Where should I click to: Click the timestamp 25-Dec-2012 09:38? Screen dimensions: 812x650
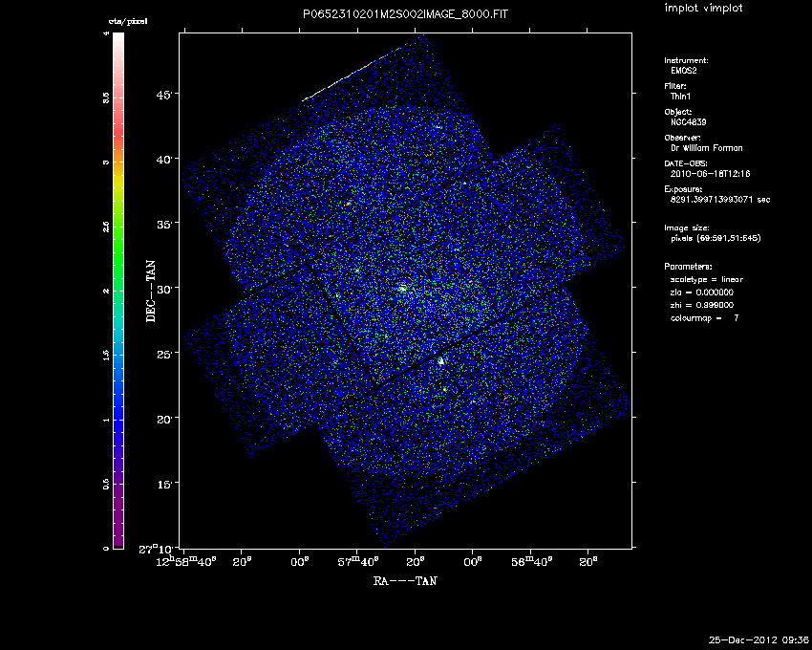[x=759, y=639]
